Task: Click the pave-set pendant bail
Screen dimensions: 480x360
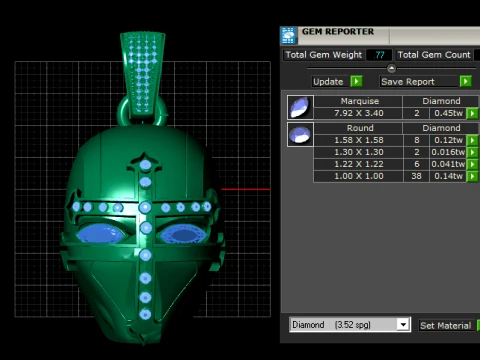Action: [x=143, y=75]
